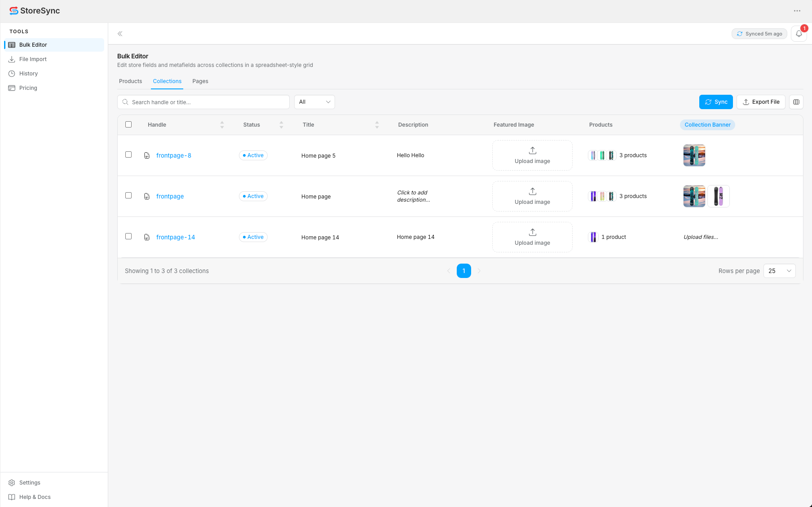Click the 'Home page 14' title cell
The width and height of the screenshot is (812, 507).
pyautogui.click(x=320, y=238)
